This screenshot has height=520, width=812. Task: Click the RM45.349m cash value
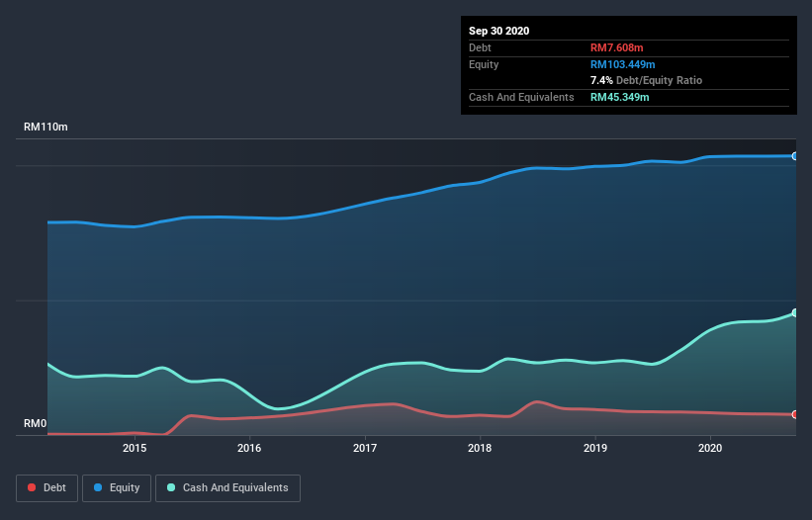pos(619,97)
